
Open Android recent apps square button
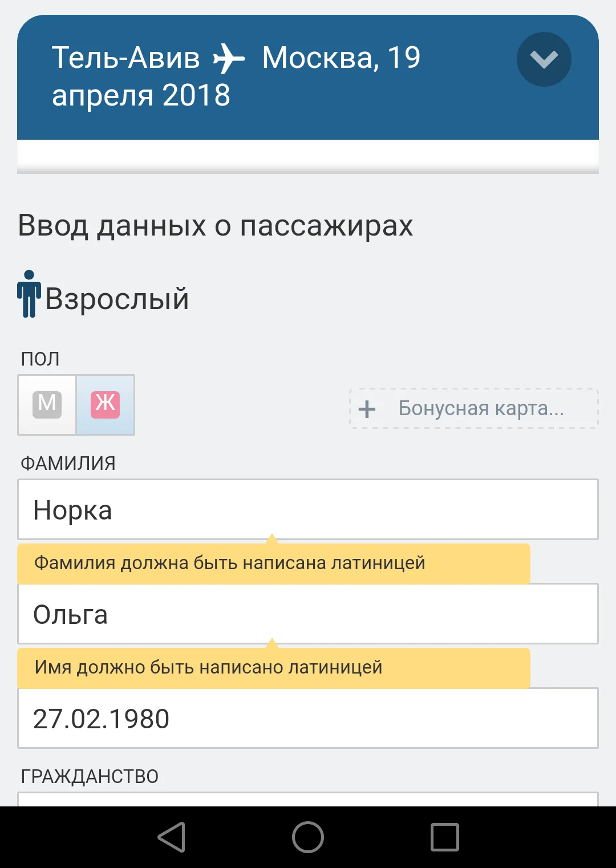pos(444,837)
